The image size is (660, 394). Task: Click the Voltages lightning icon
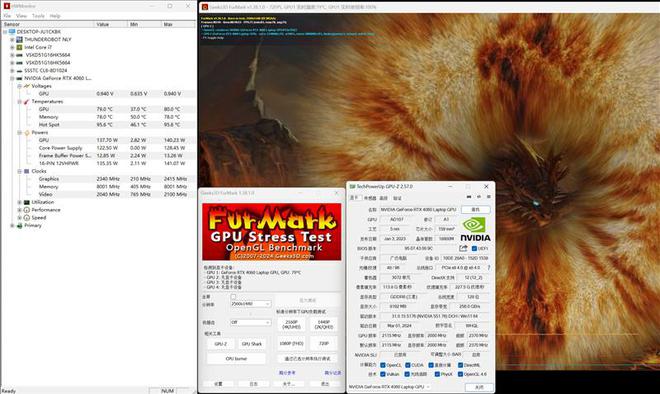[27, 86]
